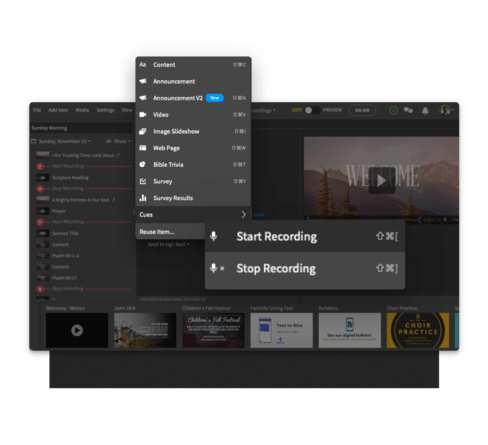Click the green status checkmark icon
This screenshot has height=445, width=488.
coord(394,110)
